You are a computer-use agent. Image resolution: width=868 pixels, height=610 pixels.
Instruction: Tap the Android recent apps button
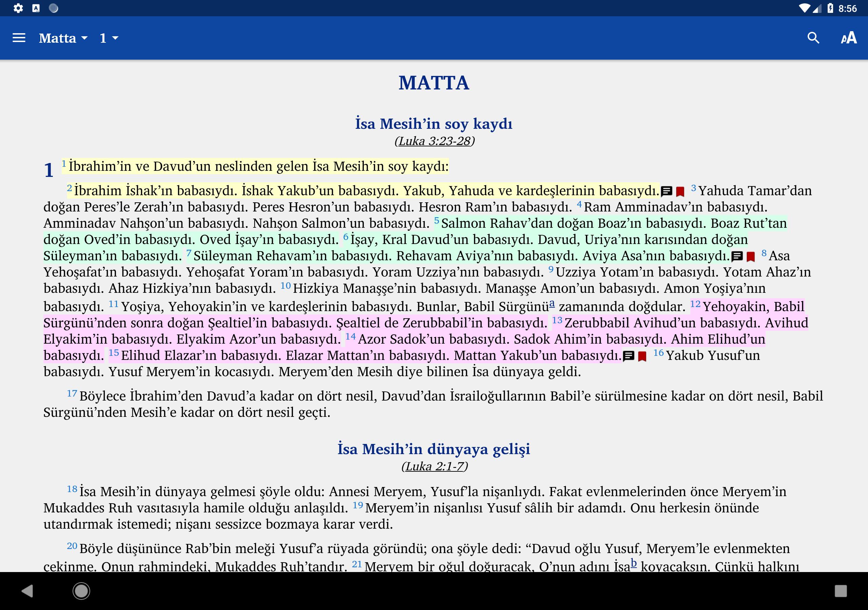[x=841, y=591]
